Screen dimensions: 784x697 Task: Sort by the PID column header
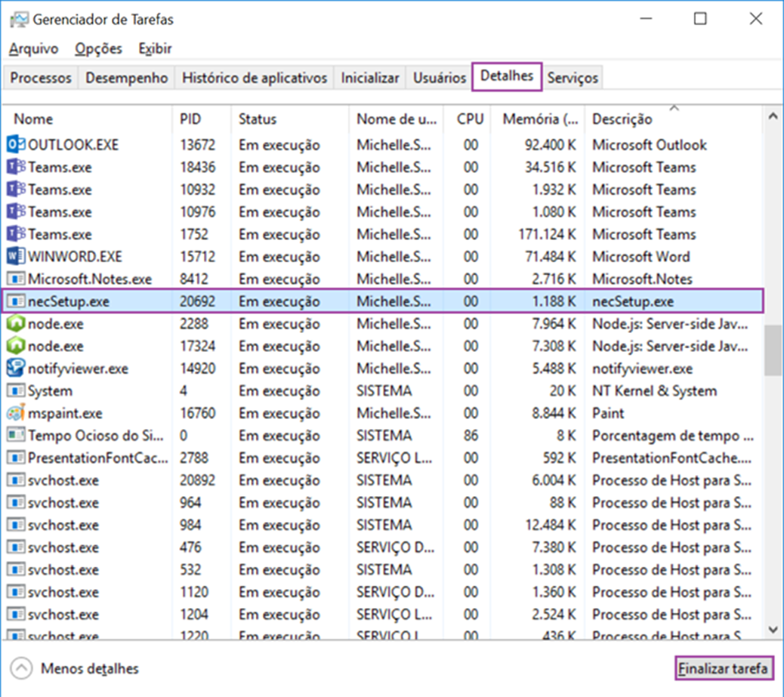coord(202,119)
